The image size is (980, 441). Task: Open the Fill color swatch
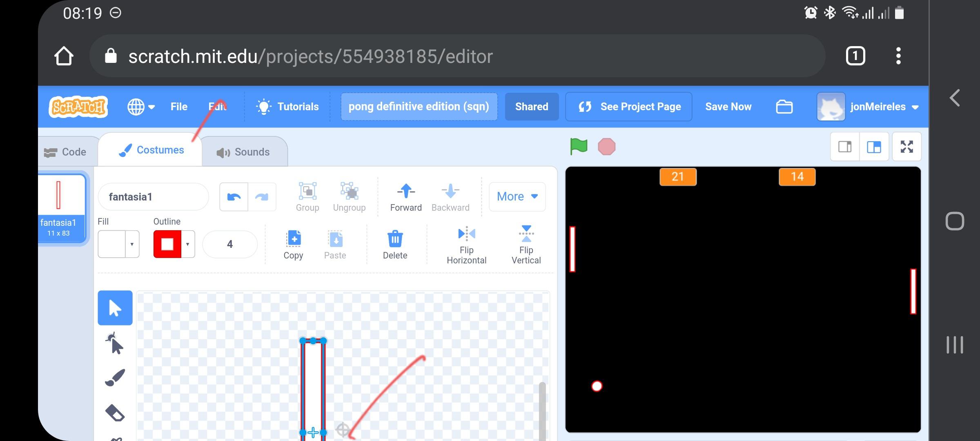[x=118, y=244]
